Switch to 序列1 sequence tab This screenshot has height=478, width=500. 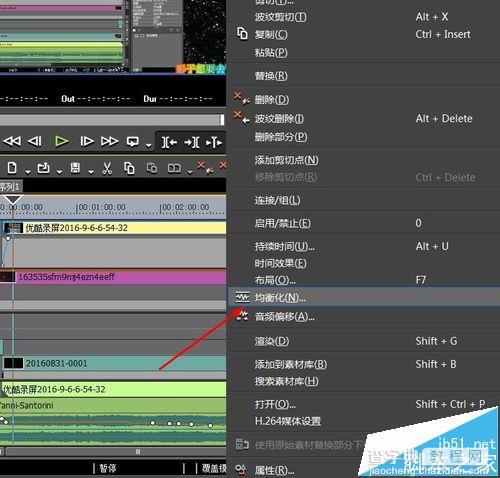[x=11, y=186]
